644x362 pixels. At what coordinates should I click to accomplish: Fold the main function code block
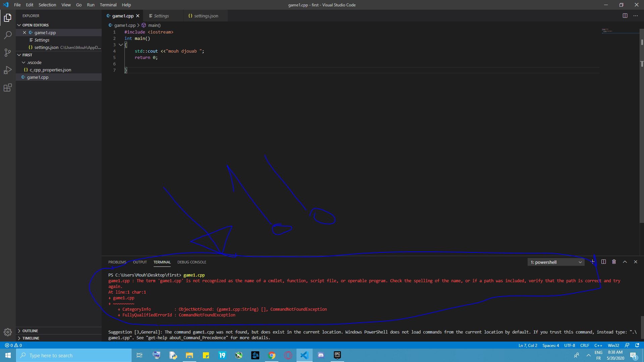pos(121,45)
